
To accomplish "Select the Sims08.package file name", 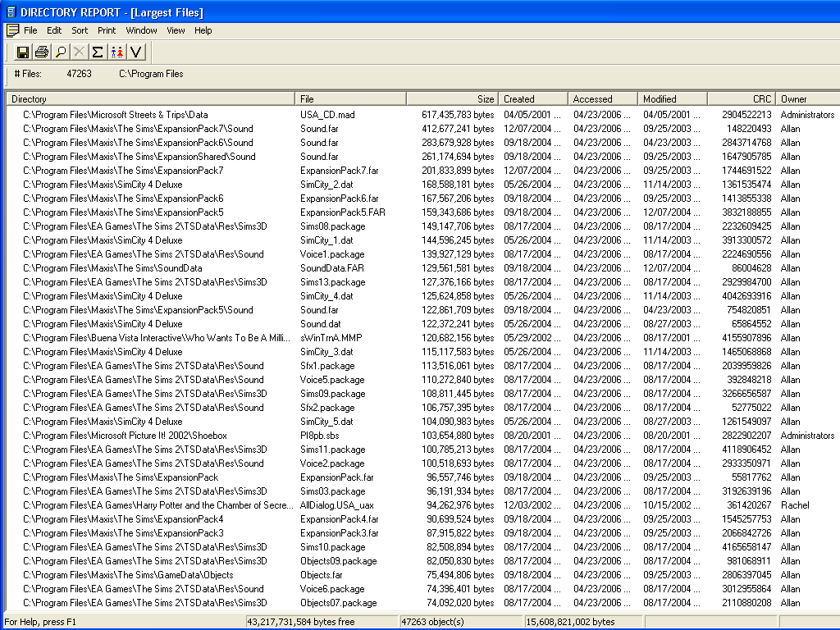I will pos(333,226).
